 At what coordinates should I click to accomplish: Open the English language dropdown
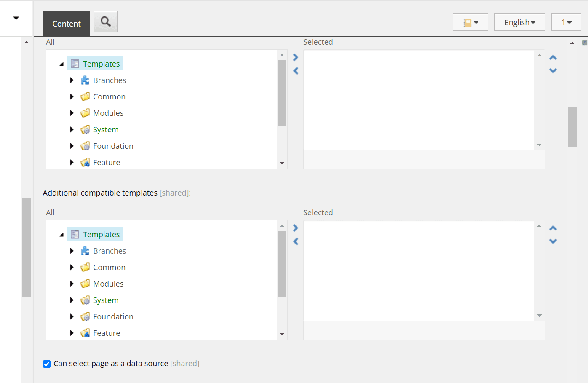pos(519,22)
